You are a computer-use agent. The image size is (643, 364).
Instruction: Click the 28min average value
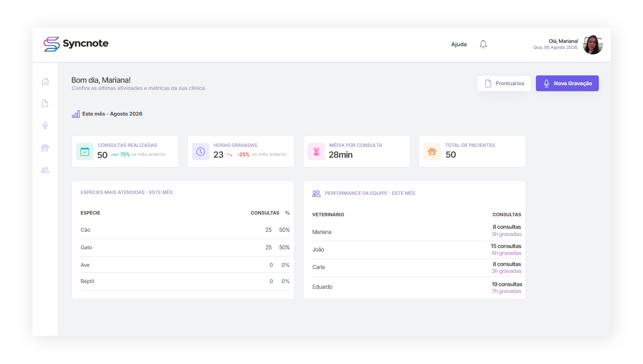(x=341, y=155)
